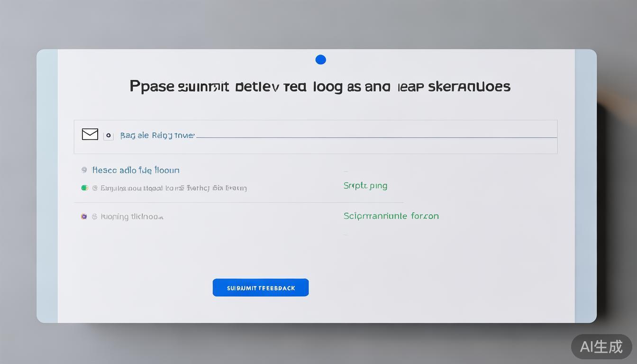Click the small gray icon before 'Hesco adlo'
The height and width of the screenshot is (364, 637).
[x=84, y=170]
